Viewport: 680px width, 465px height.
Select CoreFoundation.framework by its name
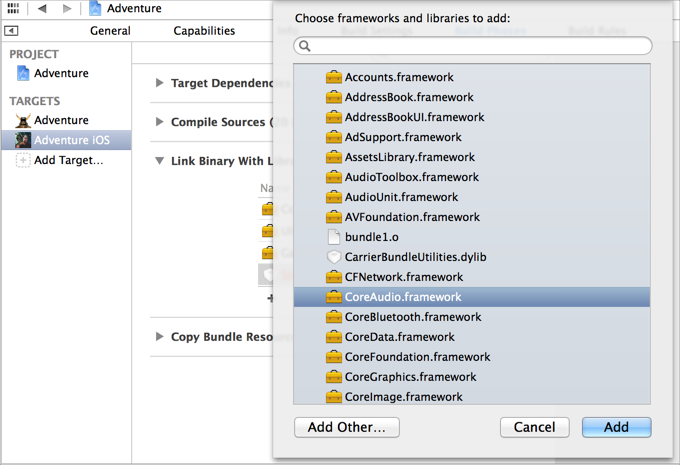pos(417,357)
